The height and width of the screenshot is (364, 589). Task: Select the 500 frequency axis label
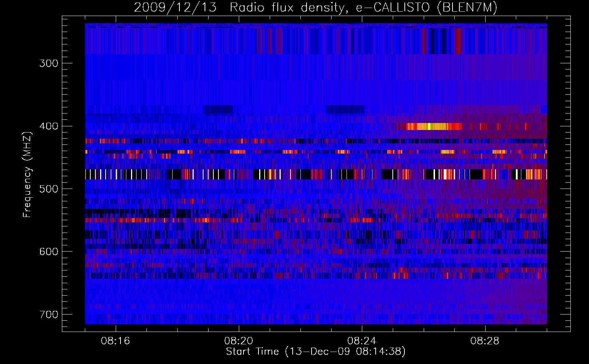click(x=48, y=189)
